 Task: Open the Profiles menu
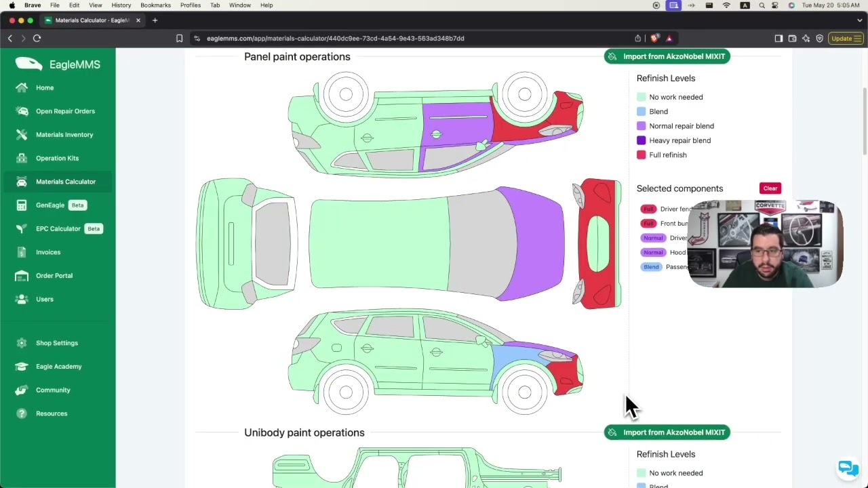coord(191,5)
